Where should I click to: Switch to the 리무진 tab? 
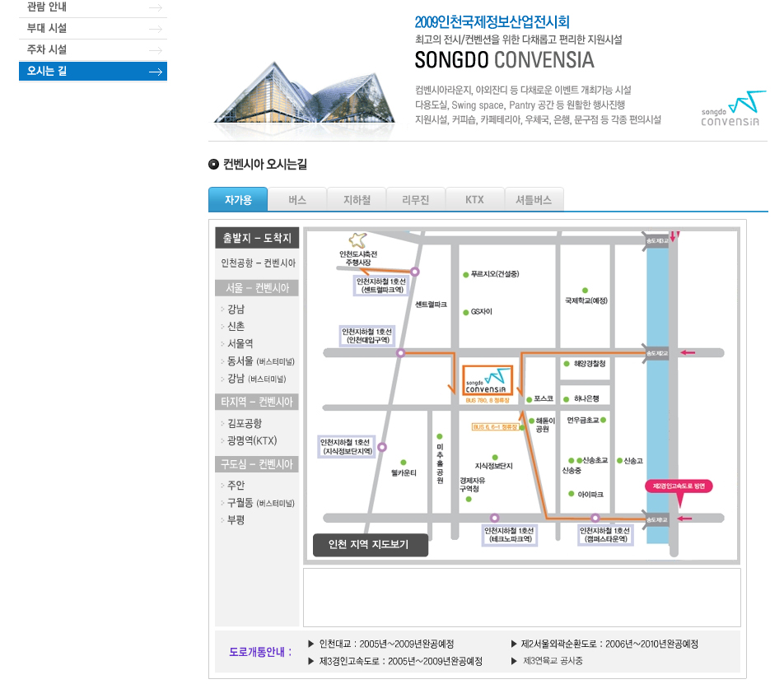[x=416, y=200]
